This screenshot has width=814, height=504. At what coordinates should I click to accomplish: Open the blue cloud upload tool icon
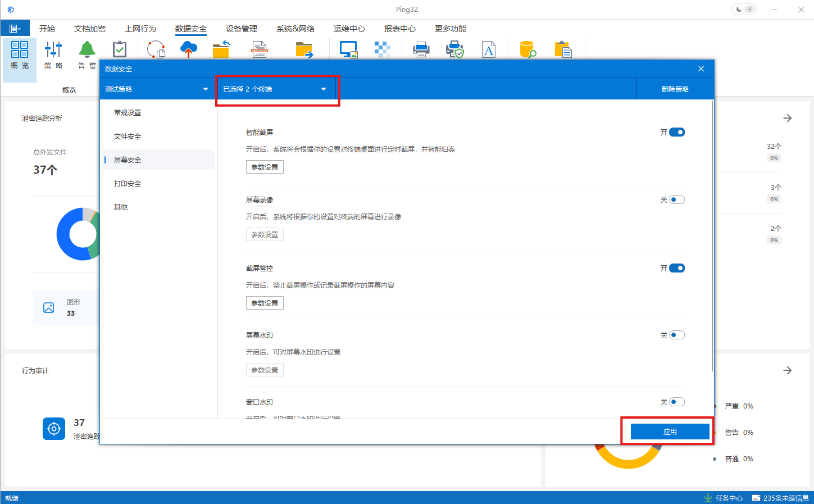tap(188, 49)
